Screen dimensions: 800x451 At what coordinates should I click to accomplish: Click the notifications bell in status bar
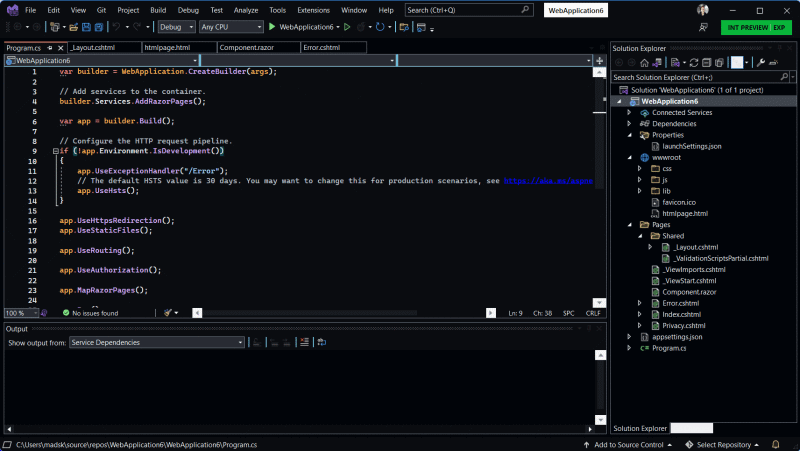pos(776,445)
